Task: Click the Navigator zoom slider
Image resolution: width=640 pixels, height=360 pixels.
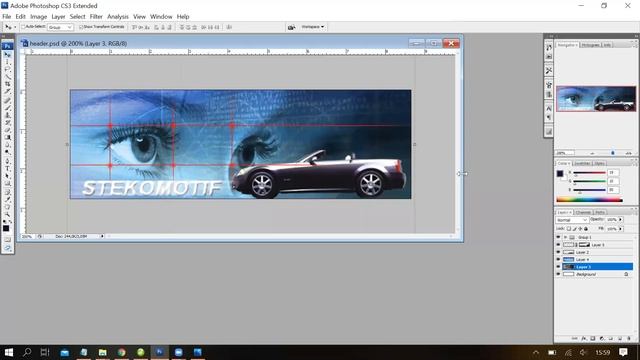Action: coord(613,153)
